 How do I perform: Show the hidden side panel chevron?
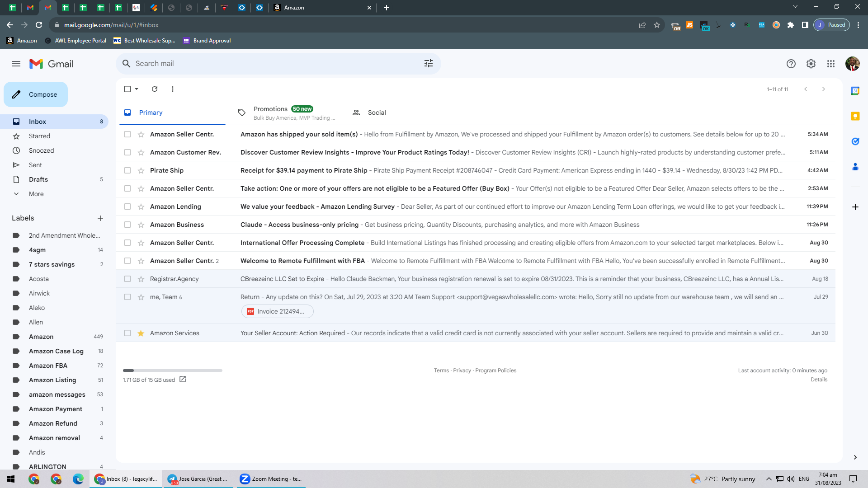click(855, 457)
